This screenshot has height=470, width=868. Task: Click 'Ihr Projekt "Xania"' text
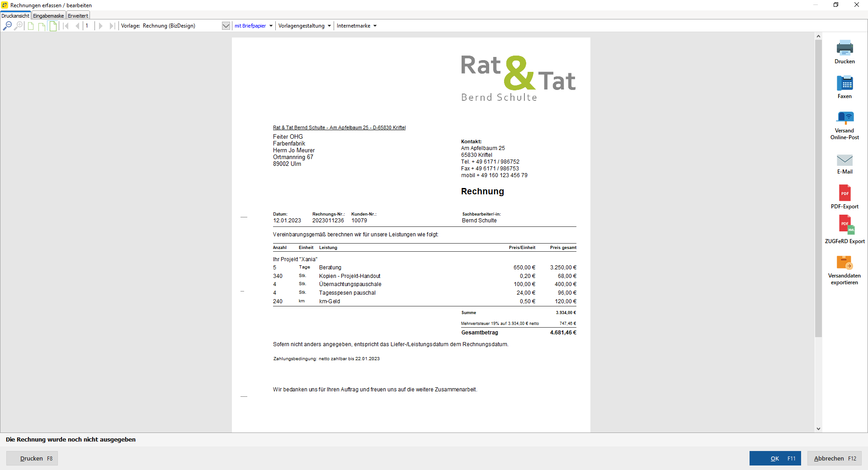(x=295, y=259)
